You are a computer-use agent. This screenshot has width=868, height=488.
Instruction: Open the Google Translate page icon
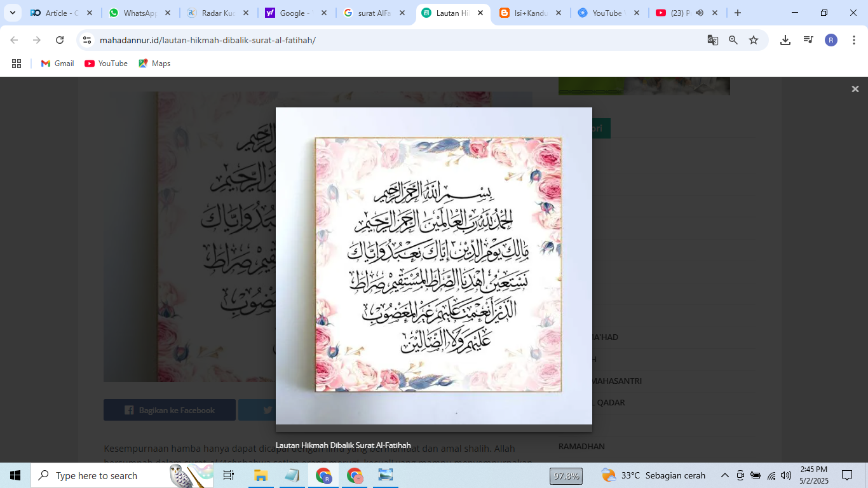(713, 40)
